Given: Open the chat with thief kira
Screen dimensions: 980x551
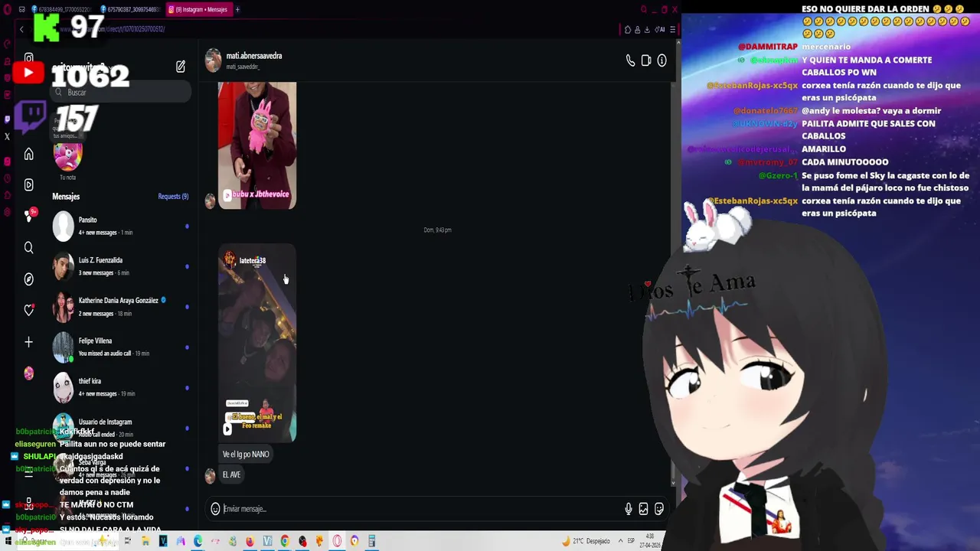Looking at the screenshot, I should coord(121,387).
